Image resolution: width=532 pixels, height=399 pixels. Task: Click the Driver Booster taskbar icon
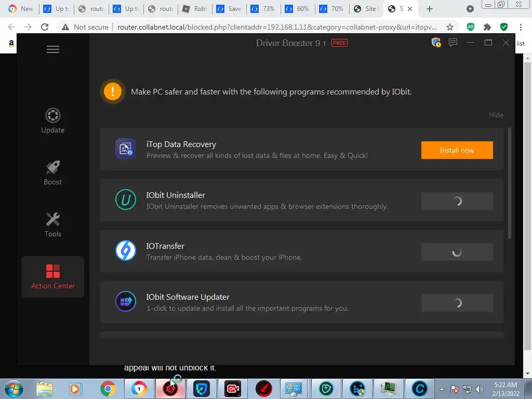click(170, 389)
